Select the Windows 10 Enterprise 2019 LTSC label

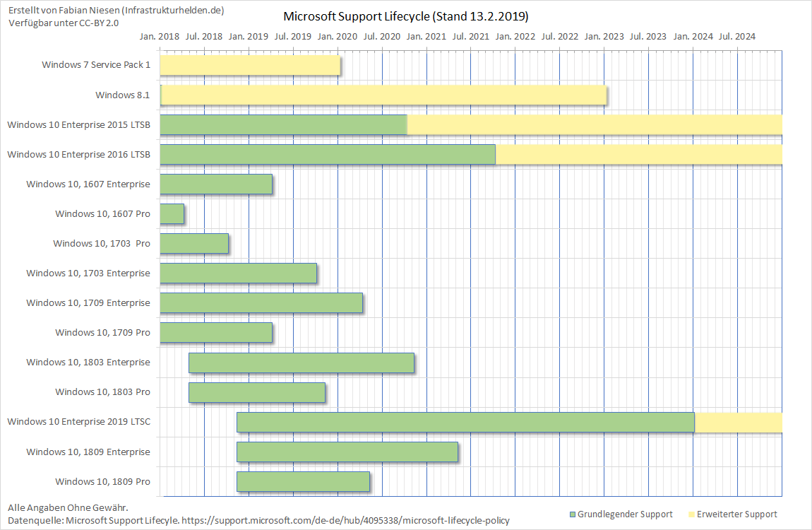pyautogui.click(x=78, y=422)
